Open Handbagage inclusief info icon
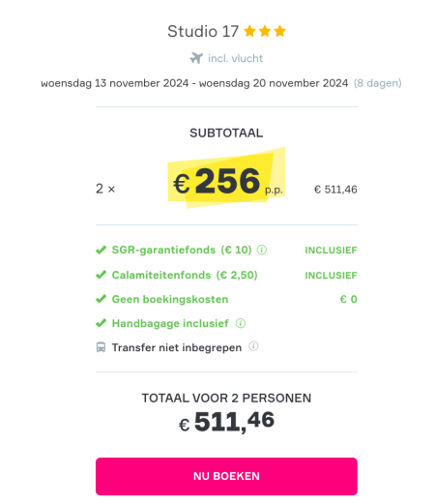The height and width of the screenshot is (504, 435). 241,323
